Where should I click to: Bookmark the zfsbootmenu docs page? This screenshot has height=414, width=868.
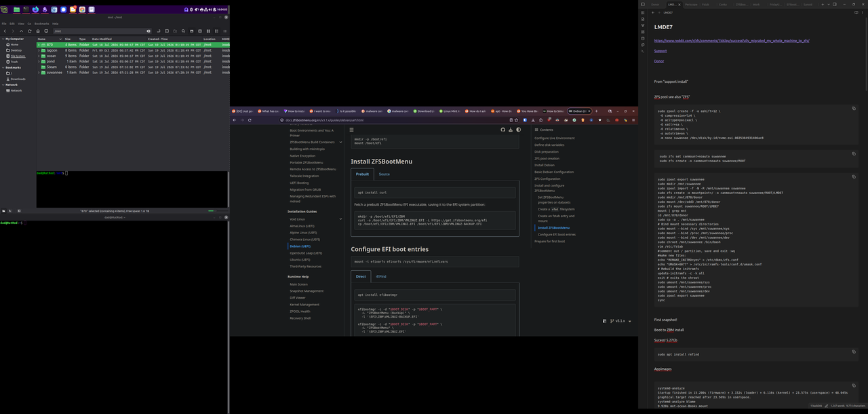click(x=517, y=120)
